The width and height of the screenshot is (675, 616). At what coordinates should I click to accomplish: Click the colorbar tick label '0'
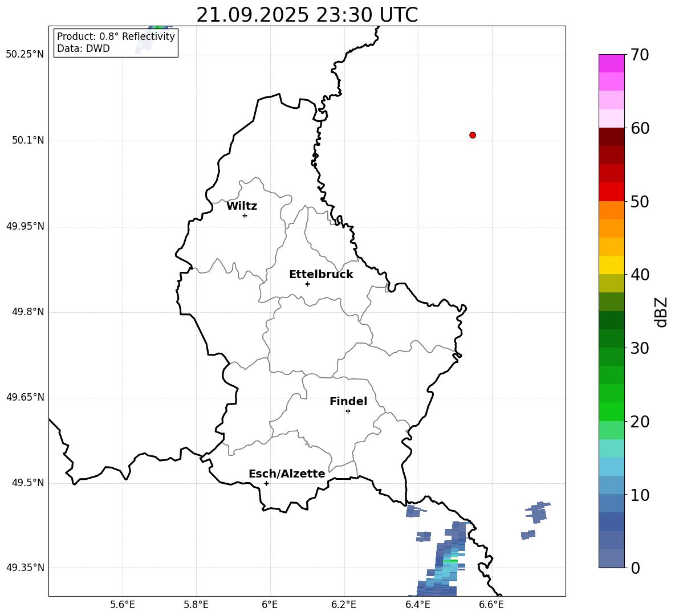[x=635, y=568]
